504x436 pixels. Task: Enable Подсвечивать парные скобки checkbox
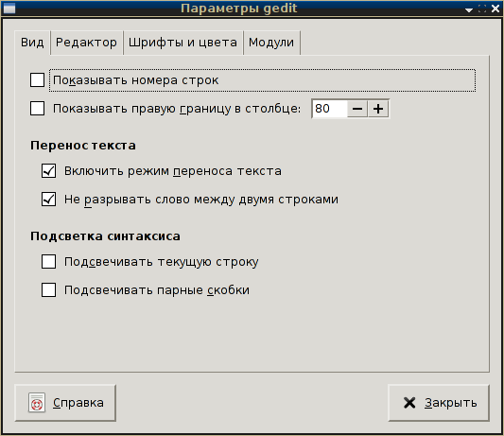click(x=48, y=290)
